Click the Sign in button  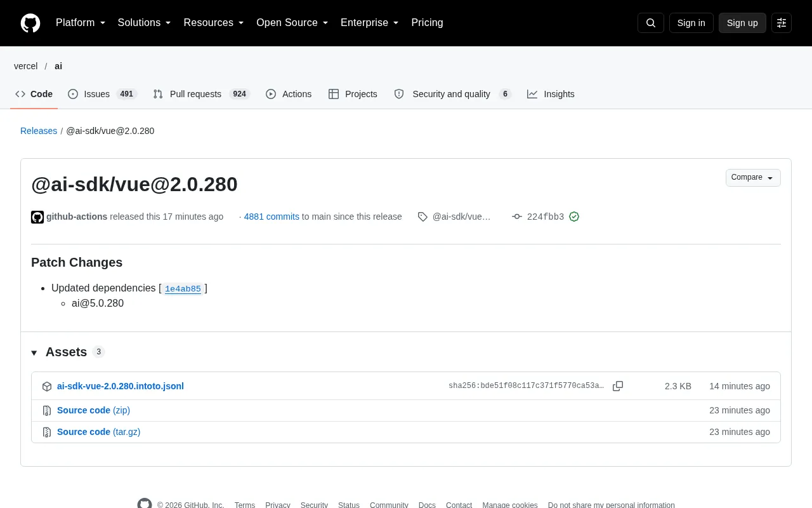pos(691,23)
